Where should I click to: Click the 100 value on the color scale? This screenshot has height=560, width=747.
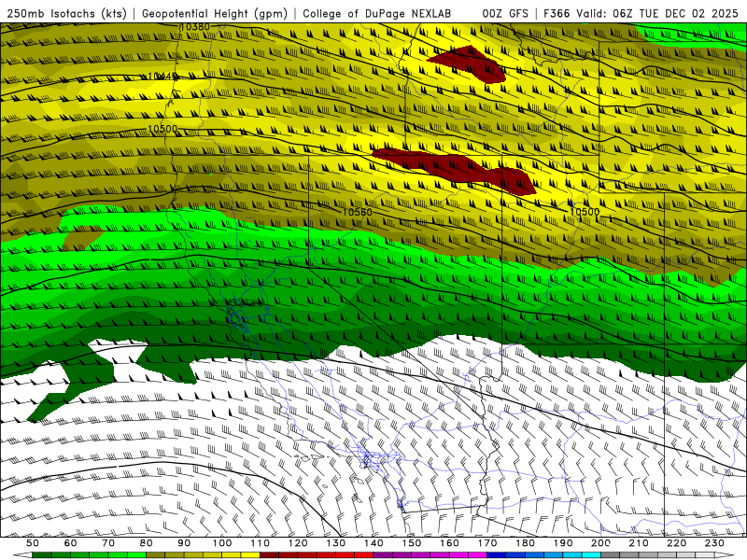(x=222, y=543)
